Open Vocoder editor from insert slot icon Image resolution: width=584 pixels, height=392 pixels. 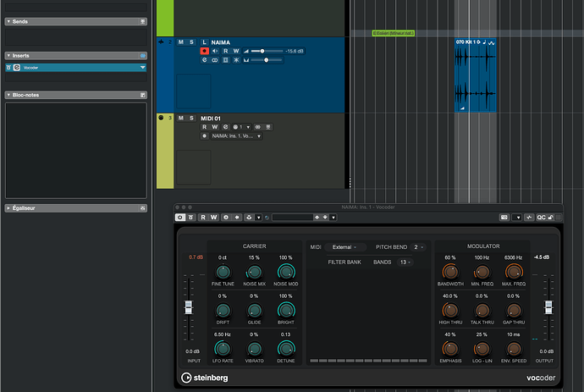(17, 68)
